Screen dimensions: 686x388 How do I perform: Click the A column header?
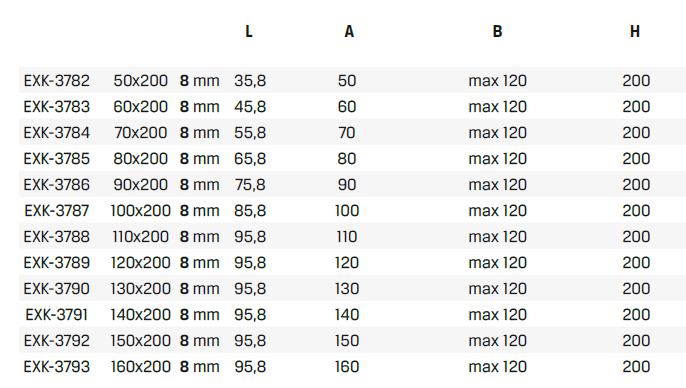[349, 31]
